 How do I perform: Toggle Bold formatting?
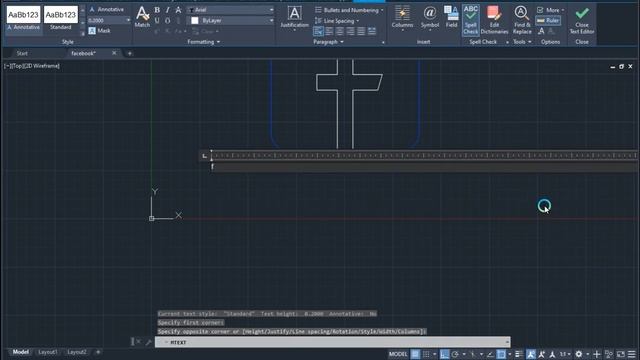coord(157,10)
